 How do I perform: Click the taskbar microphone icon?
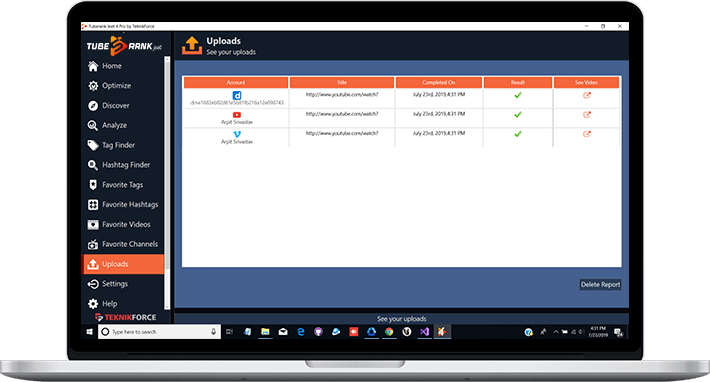(x=213, y=332)
